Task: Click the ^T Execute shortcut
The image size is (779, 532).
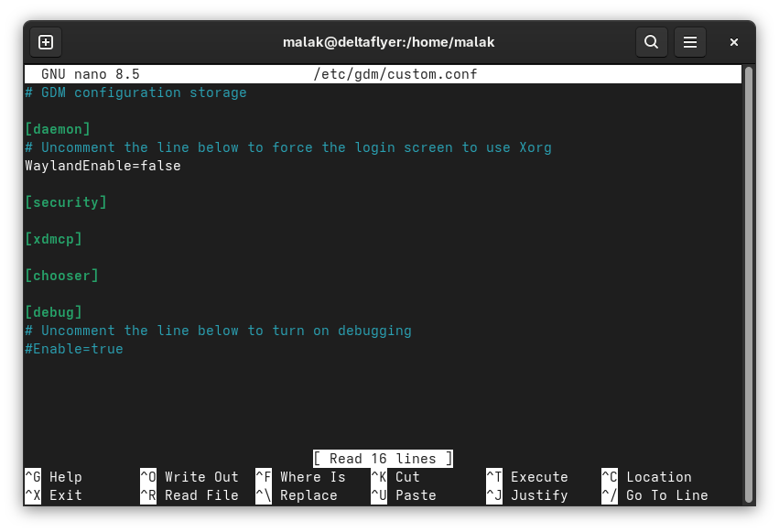Action: pos(527,477)
